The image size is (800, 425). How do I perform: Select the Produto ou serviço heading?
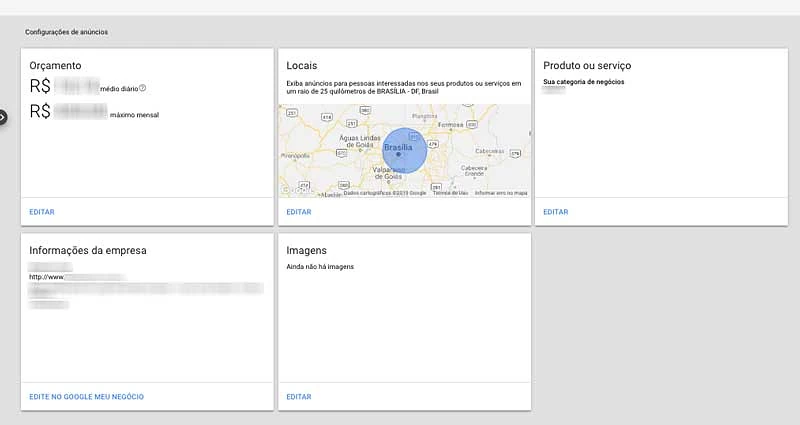(587, 65)
